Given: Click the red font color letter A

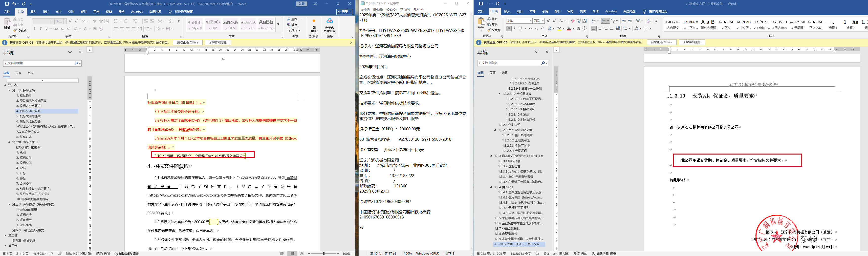Looking at the screenshot, I should pos(569,29).
